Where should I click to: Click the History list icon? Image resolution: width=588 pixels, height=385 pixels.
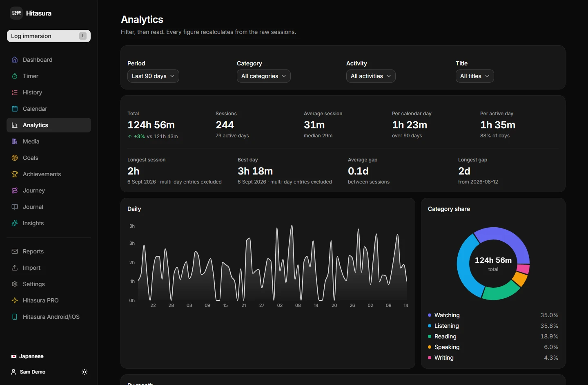point(15,92)
